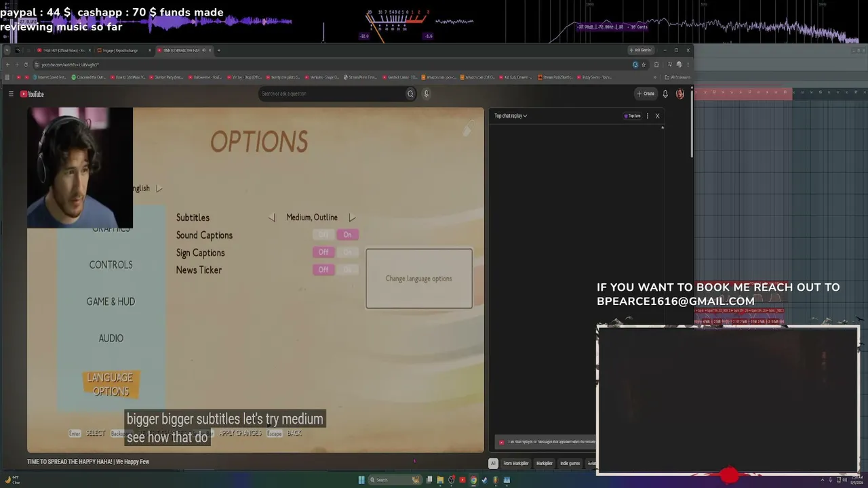Click the YouTube search input field
Viewport: 868px width, 488px height.
(332, 94)
